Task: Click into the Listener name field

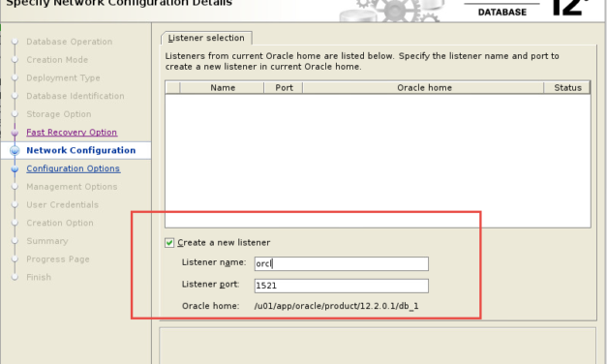Action: pos(342,263)
